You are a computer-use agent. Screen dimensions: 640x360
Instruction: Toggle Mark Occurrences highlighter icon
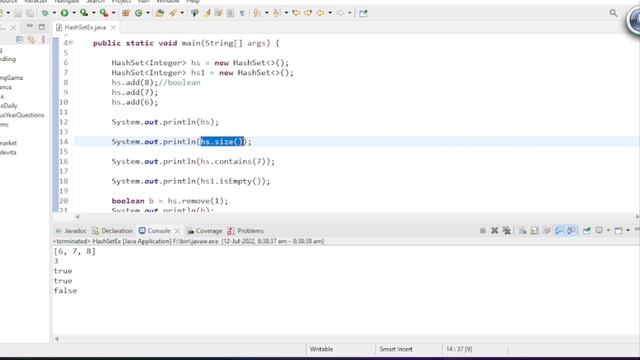pos(207,13)
